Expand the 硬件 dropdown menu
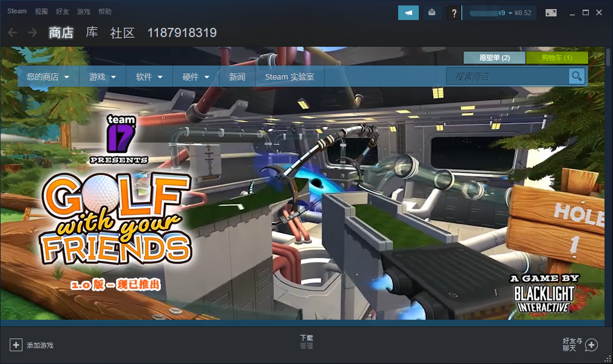Viewport: 613px width, 364px height. (196, 77)
